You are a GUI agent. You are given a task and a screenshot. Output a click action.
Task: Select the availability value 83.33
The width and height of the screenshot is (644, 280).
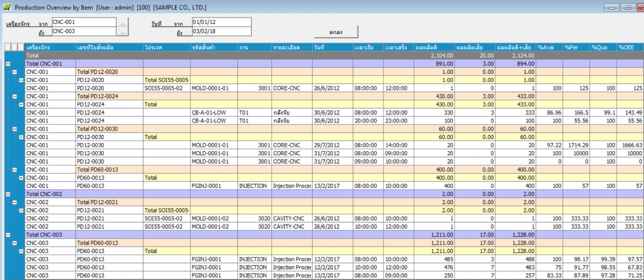[x=549, y=276]
